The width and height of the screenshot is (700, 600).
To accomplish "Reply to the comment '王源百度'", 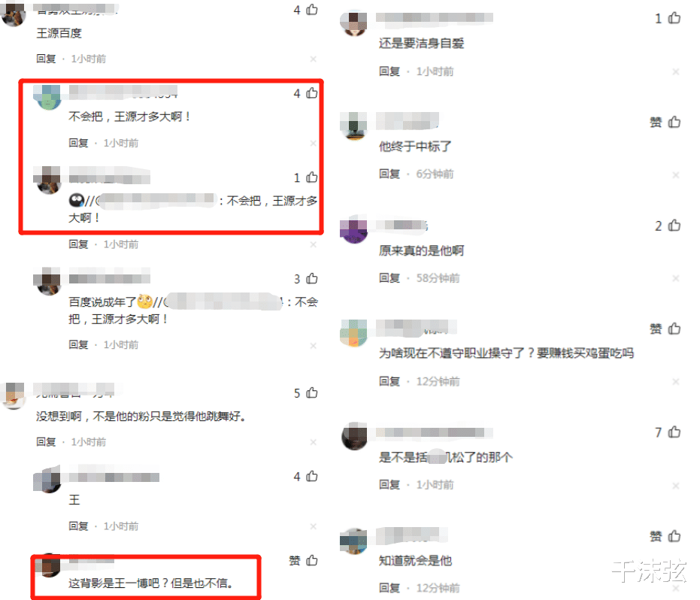I will point(46,59).
